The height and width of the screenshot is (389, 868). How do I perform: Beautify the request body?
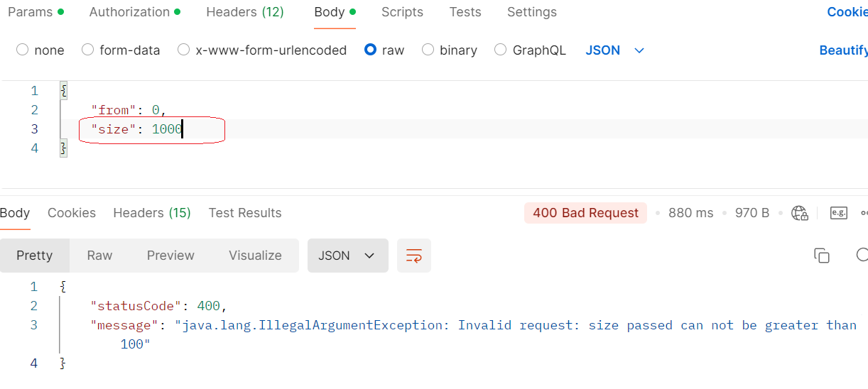tap(843, 50)
